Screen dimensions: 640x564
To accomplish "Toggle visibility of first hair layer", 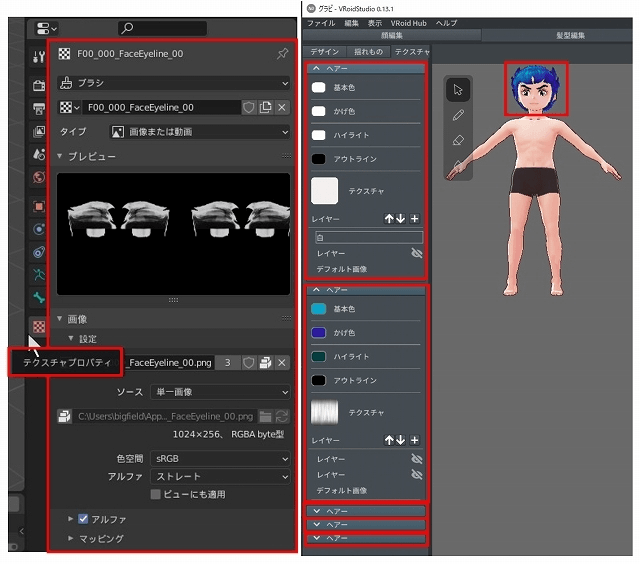I will tap(416, 254).
